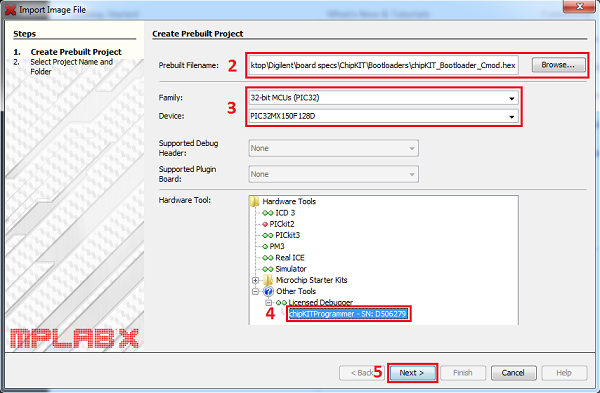Click the Simulator green status icon
This screenshot has height=393, width=600.
coord(268,269)
